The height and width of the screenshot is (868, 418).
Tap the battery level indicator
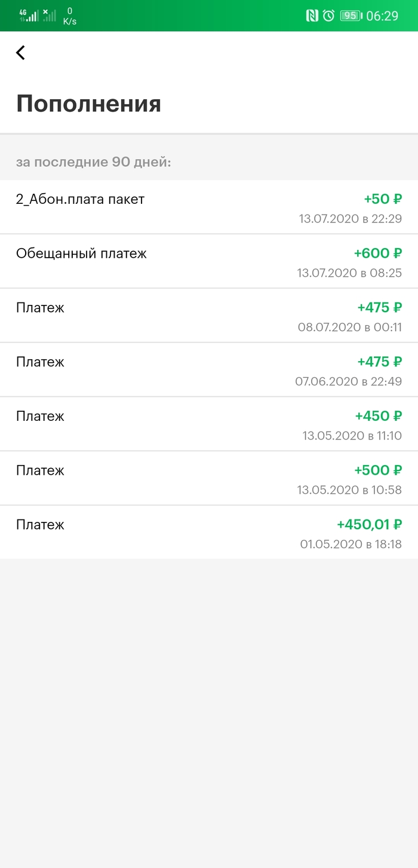350,16
